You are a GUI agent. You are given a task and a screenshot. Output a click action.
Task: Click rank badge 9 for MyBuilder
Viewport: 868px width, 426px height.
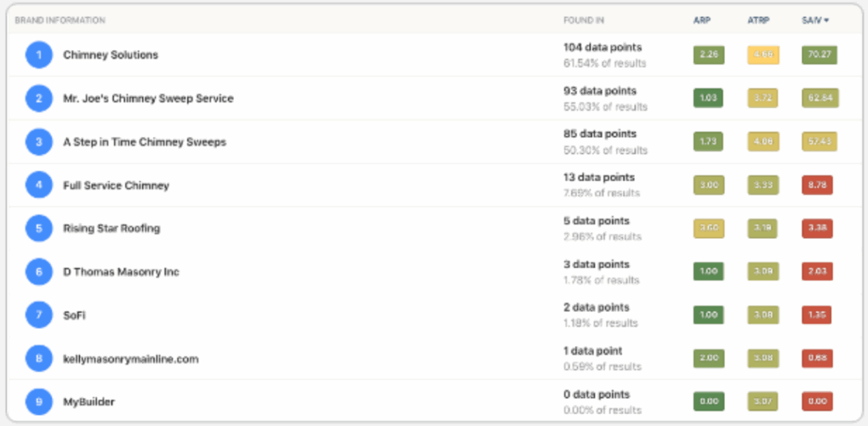38,402
